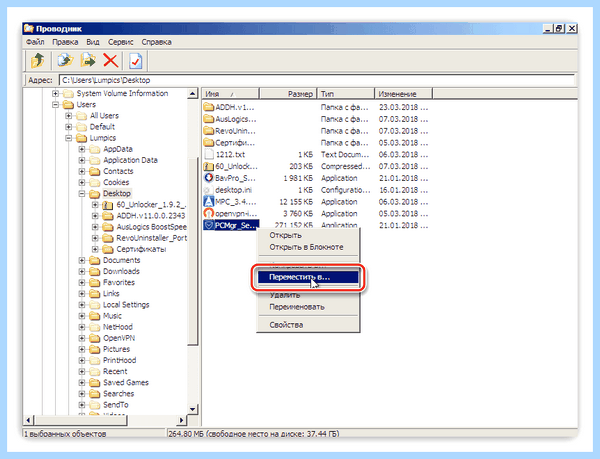Click the tree horizontal scrollbar right arrow
This screenshot has height=459, width=600.
(x=181, y=420)
